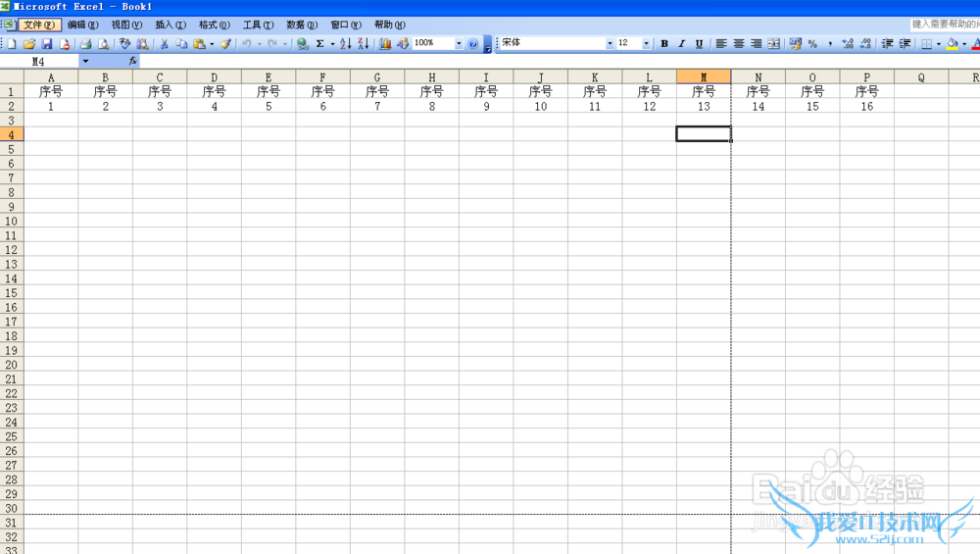Cut selection with scissors icon
Screen dimensions: 980x554
tap(164, 44)
